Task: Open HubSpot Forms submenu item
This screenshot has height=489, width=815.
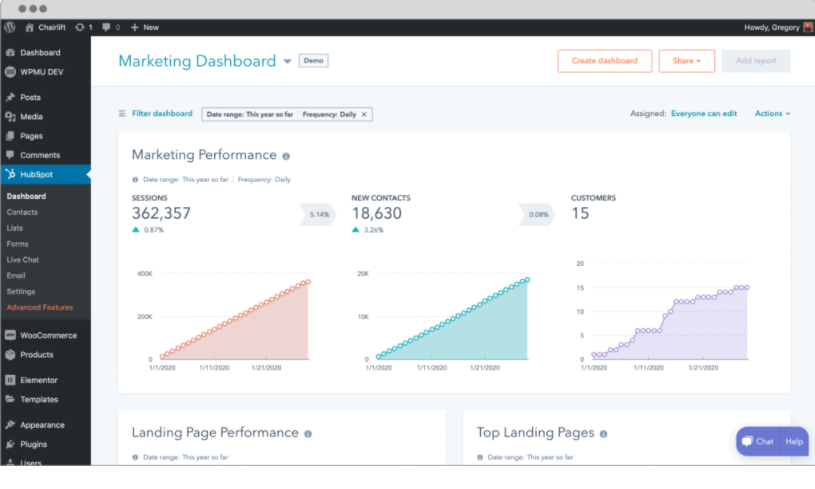Action: (17, 244)
